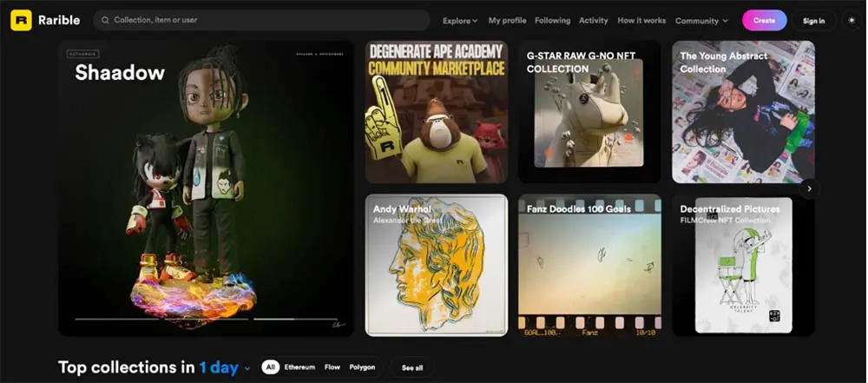Click the search magnifier icon
Screen dimensions: 868x383
pyautogui.click(x=105, y=20)
